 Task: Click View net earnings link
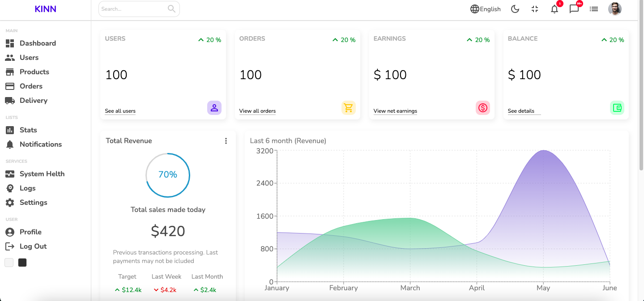click(395, 111)
